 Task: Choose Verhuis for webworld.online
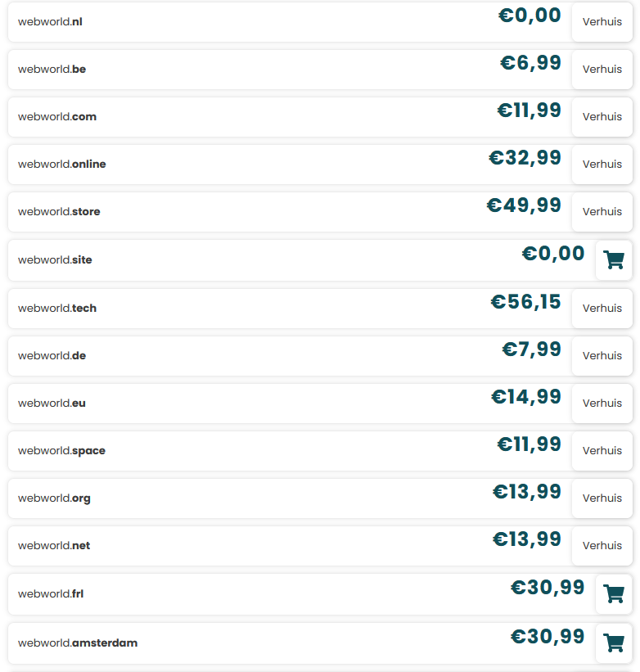click(x=602, y=165)
